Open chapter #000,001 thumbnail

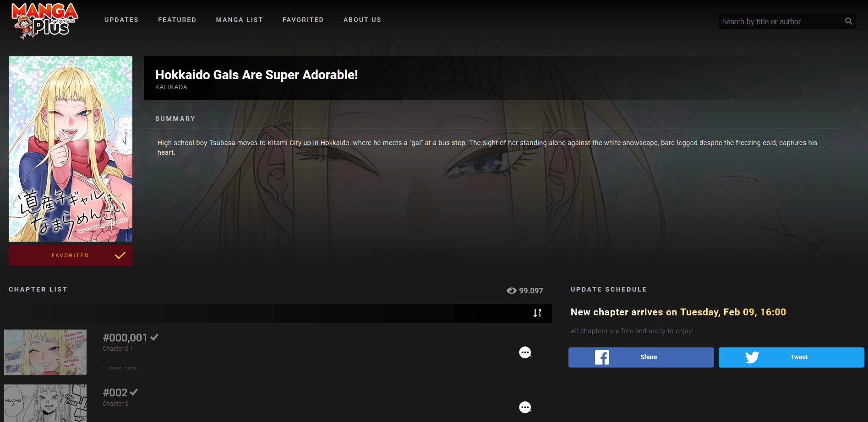pos(45,352)
